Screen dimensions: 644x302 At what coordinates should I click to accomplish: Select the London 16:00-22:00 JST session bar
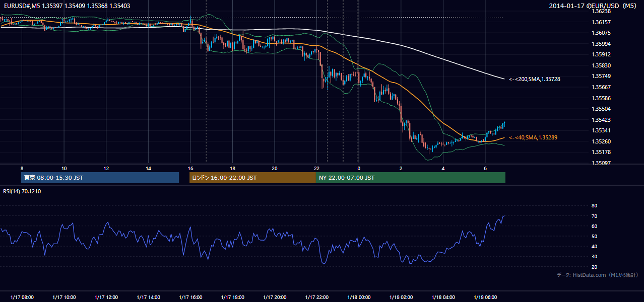tap(253, 178)
